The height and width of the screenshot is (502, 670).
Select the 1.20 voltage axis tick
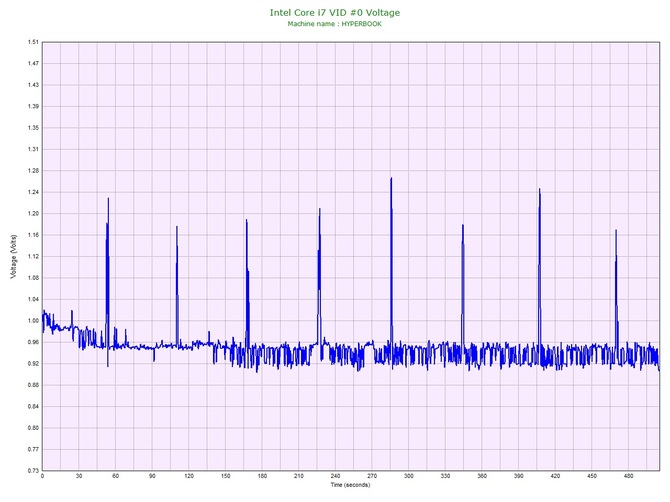point(33,214)
